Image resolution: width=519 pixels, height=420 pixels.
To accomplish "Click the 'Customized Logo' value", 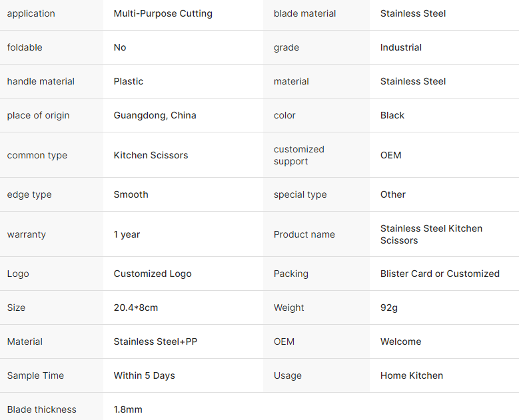I will [x=153, y=274].
